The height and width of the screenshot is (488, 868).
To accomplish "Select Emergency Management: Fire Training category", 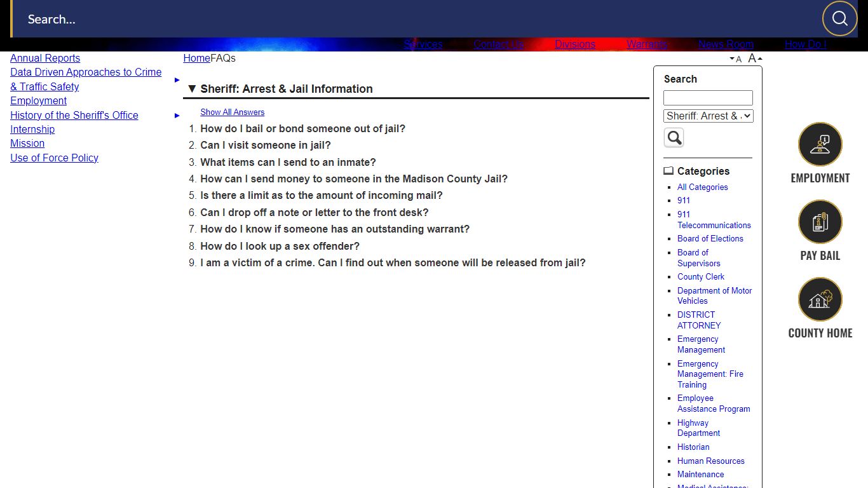I will coord(710,374).
